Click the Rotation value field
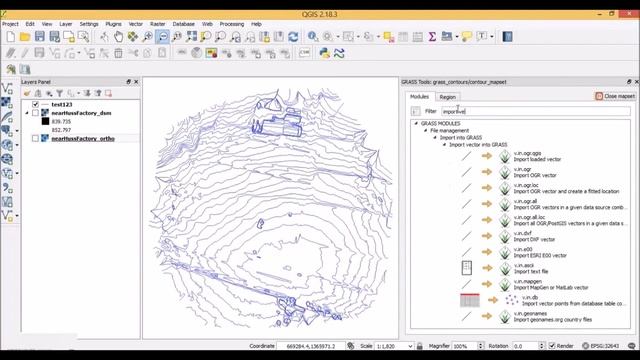640x360 pixels. tap(525, 346)
